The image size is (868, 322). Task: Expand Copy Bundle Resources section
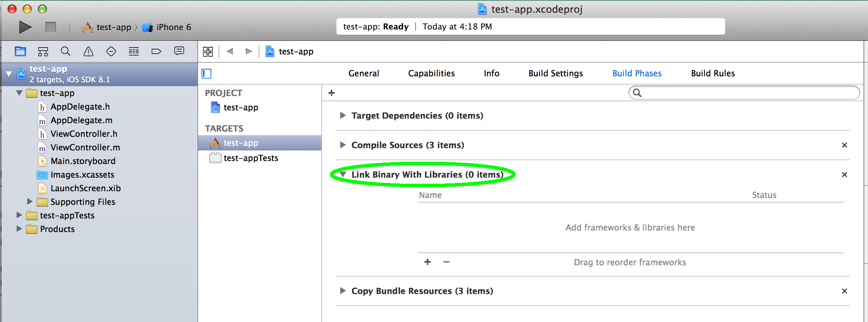pos(343,291)
